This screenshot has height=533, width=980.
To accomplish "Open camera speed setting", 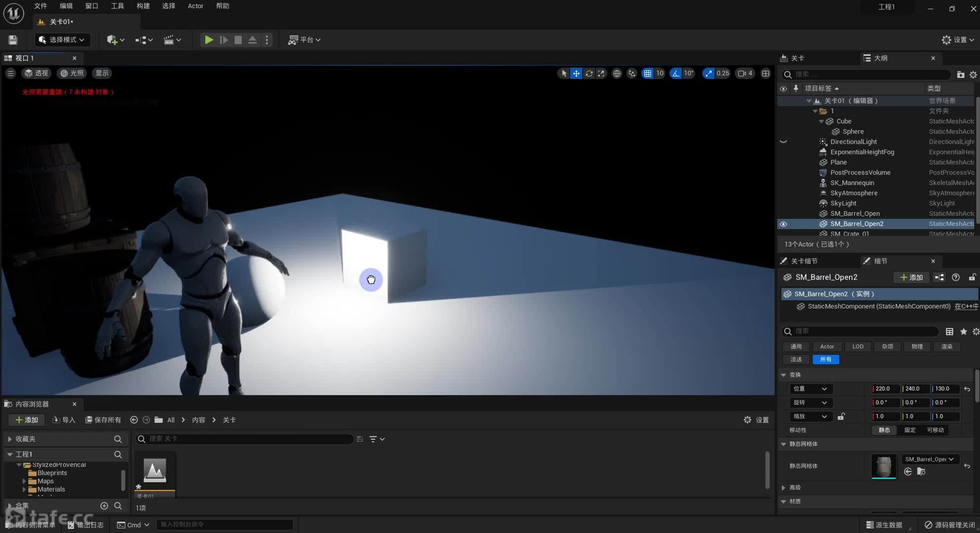I will click(745, 74).
